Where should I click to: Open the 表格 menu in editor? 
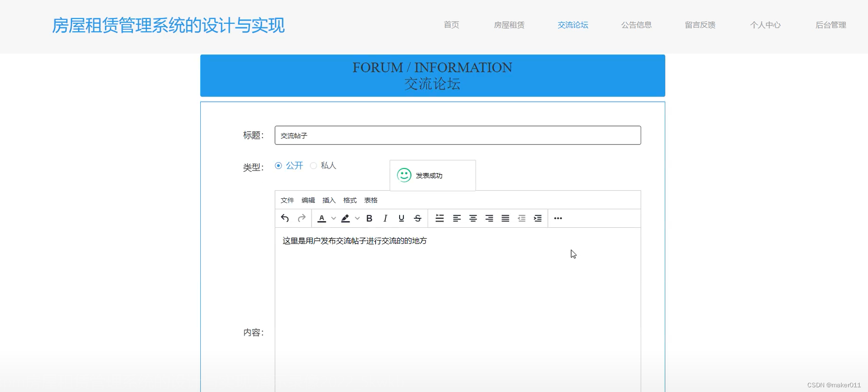pyautogui.click(x=371, y=200)
